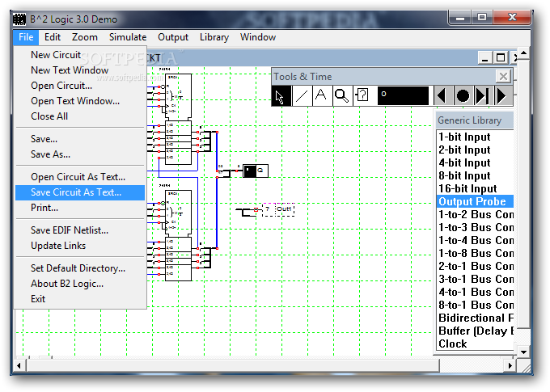Click the step backward simulation button
Viewport: 550px width, 392px height.
click(x=442, y=95)
